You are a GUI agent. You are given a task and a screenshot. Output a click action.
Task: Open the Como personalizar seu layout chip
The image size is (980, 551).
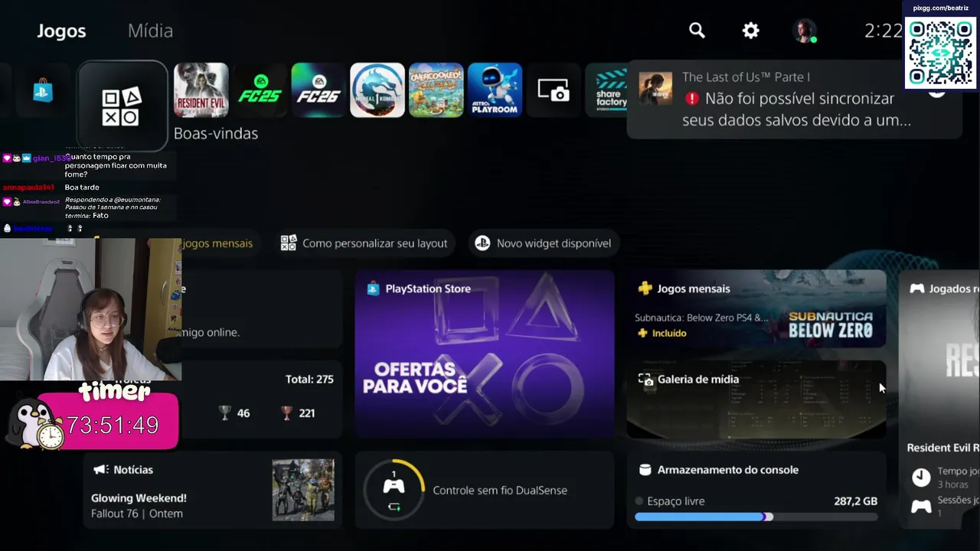(364, 243)
